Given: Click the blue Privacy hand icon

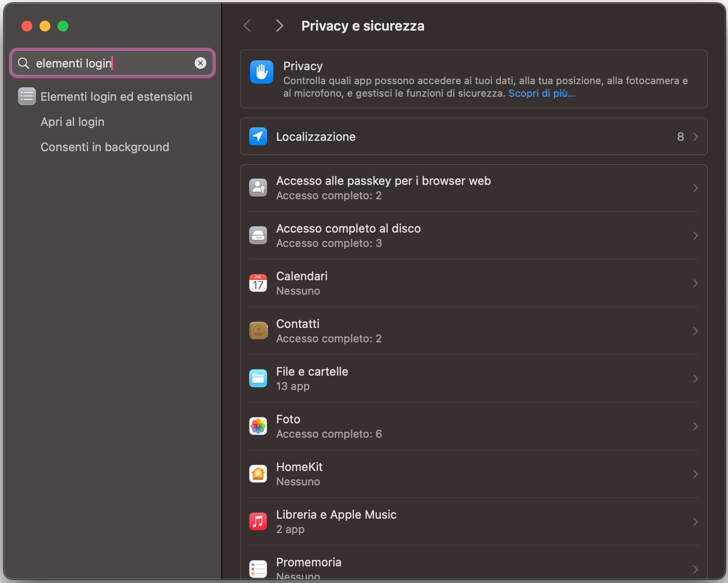Looking at the screenshot, I should click(x=262, y=72).
